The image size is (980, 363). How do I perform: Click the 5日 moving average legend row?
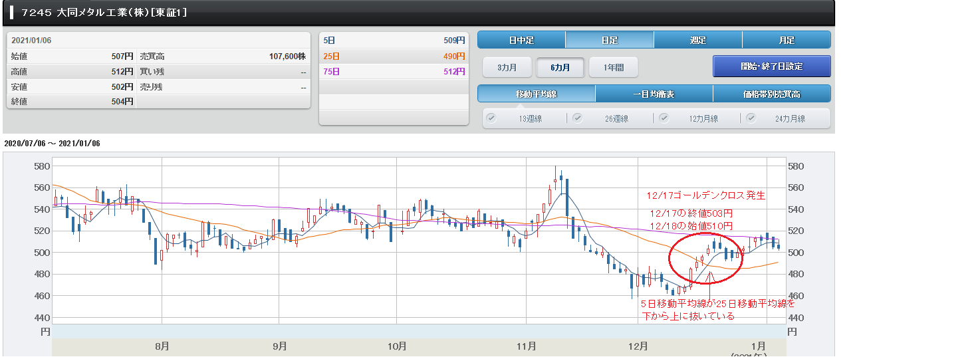point(394,40)
